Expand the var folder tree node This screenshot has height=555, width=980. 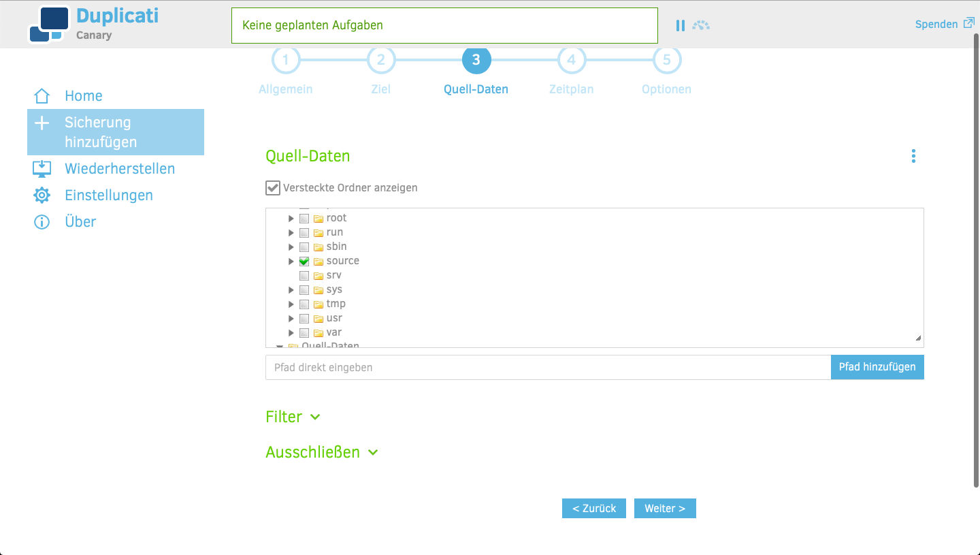tap(291, 333)
